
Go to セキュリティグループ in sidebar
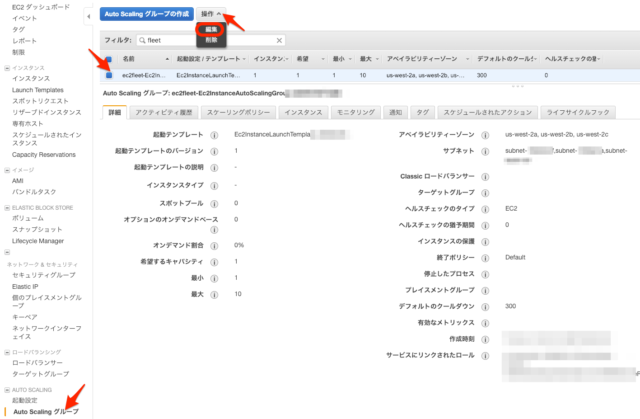click(44, 275)
